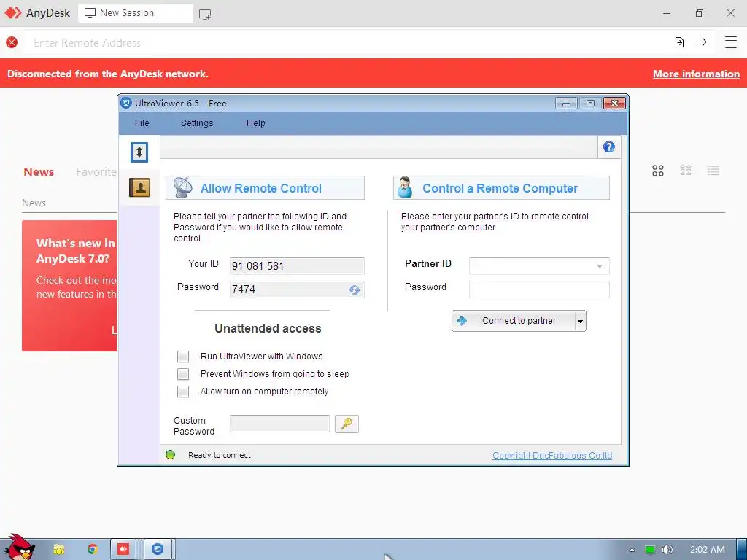
Task: Open the UltraViewer Settings menu
Action: 197,122
